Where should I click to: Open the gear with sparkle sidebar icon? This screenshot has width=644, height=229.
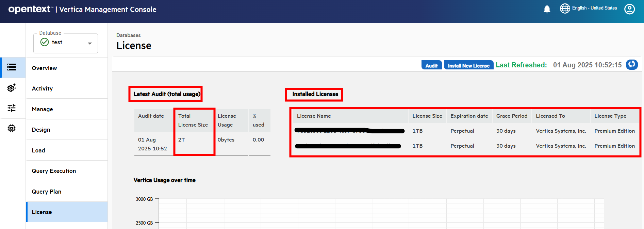[12, 88]
